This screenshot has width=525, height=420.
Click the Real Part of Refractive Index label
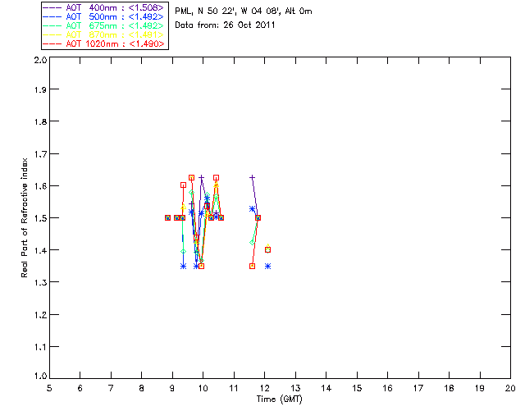(x=25, y=217)
